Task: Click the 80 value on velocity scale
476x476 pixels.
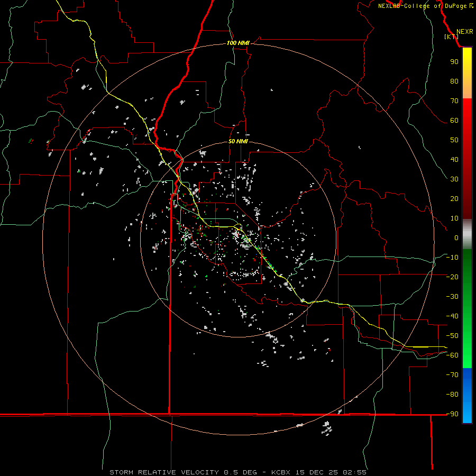Action: point(454,81)
